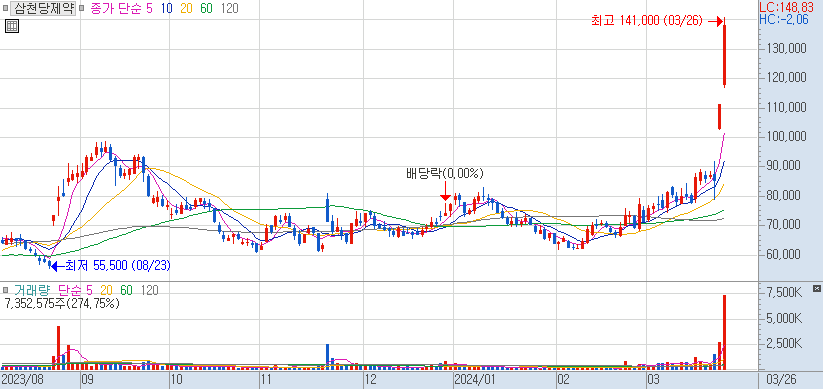Close the volume panel with its X icon

click(x=816, y=289)
